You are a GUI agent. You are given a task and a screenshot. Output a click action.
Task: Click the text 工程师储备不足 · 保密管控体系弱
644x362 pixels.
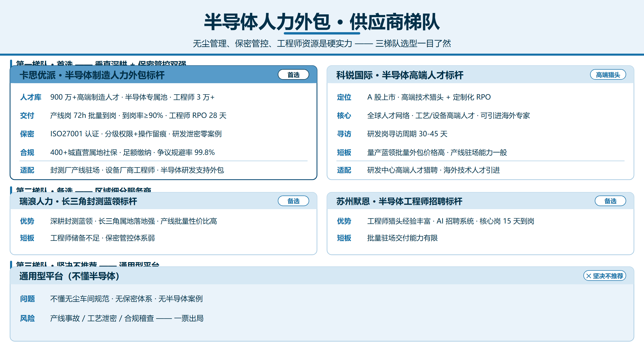click(x=102, y=238)
